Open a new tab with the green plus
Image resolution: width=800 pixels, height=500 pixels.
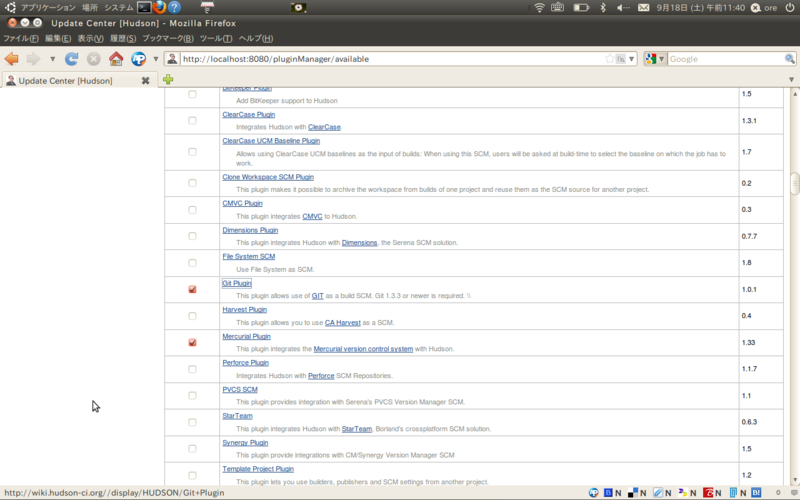[x=168, y=80]
